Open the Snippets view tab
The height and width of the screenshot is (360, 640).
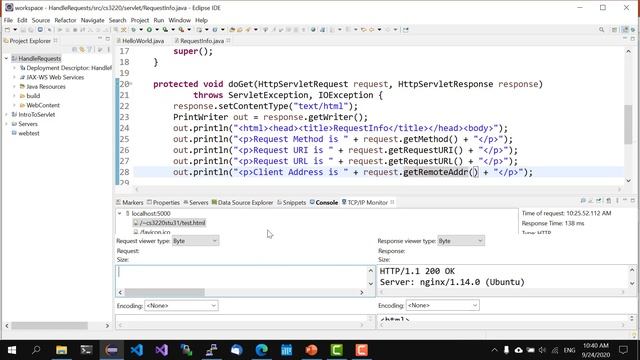click(291, 202)
